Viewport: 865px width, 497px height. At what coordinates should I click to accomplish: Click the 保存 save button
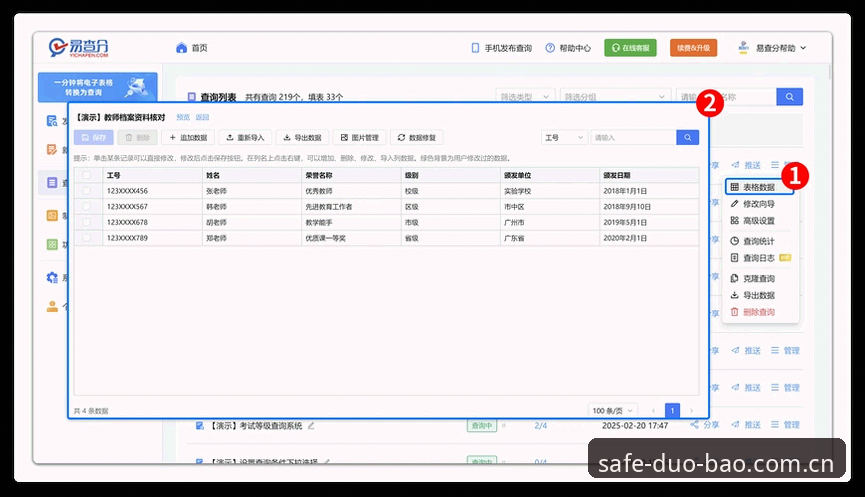tap(94, 137)
